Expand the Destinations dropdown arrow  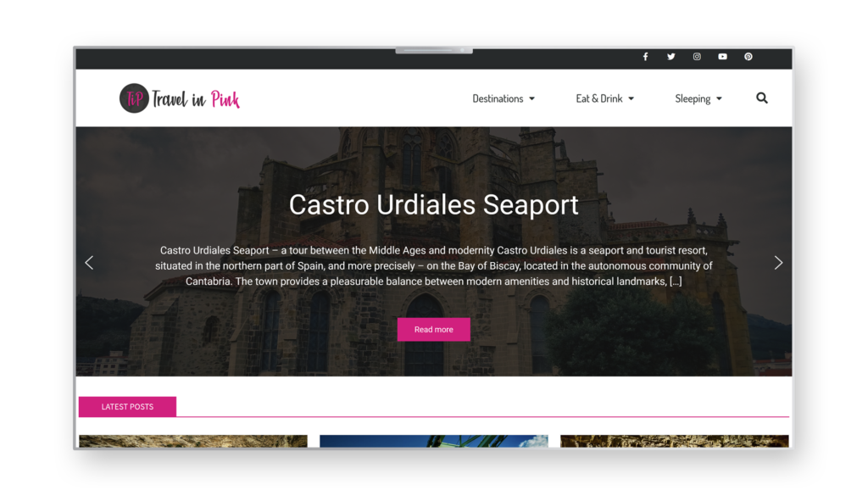click(x=532, y=99)
